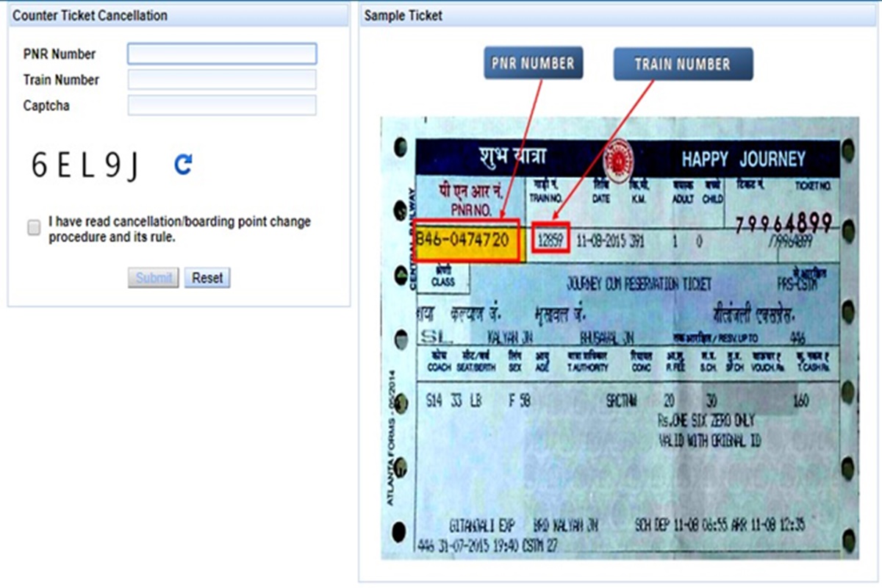Select the Captcha entry field
This screenshot has height=588, width=882.
tap(222, 105)
